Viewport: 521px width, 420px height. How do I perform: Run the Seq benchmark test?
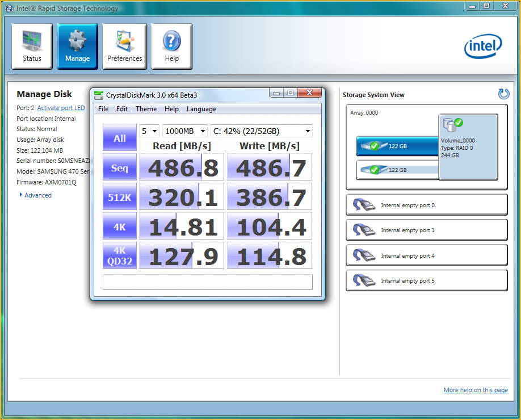click(x=120, y=167)
